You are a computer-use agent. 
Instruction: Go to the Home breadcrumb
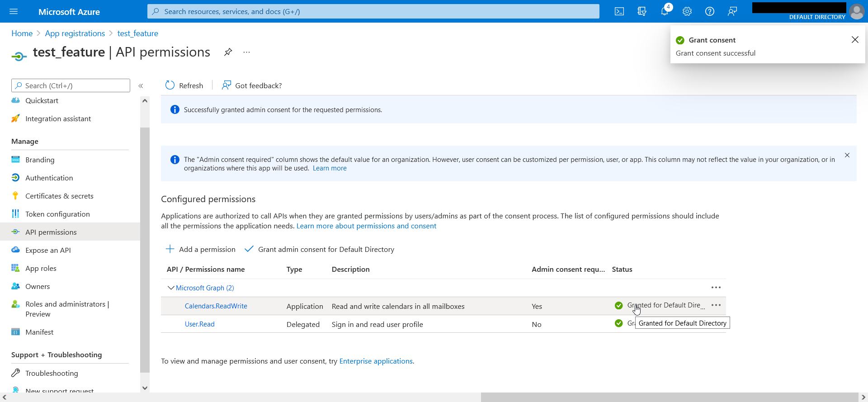click(x=22, y=33)
